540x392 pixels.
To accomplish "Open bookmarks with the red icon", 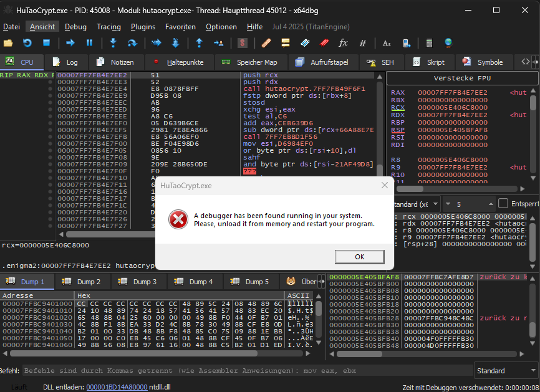I will pyautogui.click(x=324, y=43).
